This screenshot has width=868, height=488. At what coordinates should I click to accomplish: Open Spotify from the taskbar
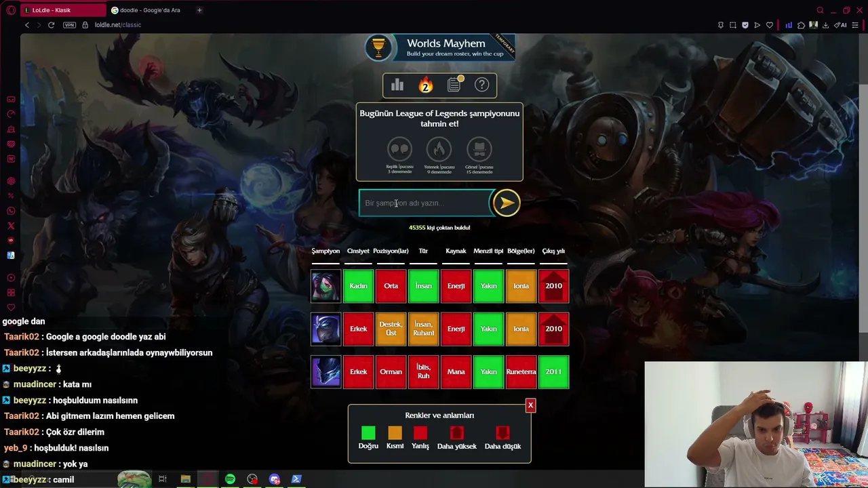(x=230, y=479)
